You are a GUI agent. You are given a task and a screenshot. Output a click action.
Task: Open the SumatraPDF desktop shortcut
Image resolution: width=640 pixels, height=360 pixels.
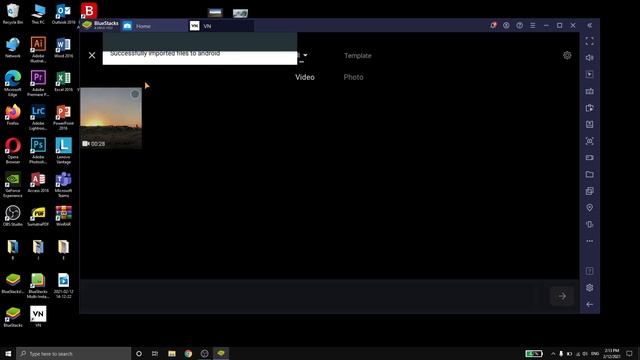(x=38, y=216)
